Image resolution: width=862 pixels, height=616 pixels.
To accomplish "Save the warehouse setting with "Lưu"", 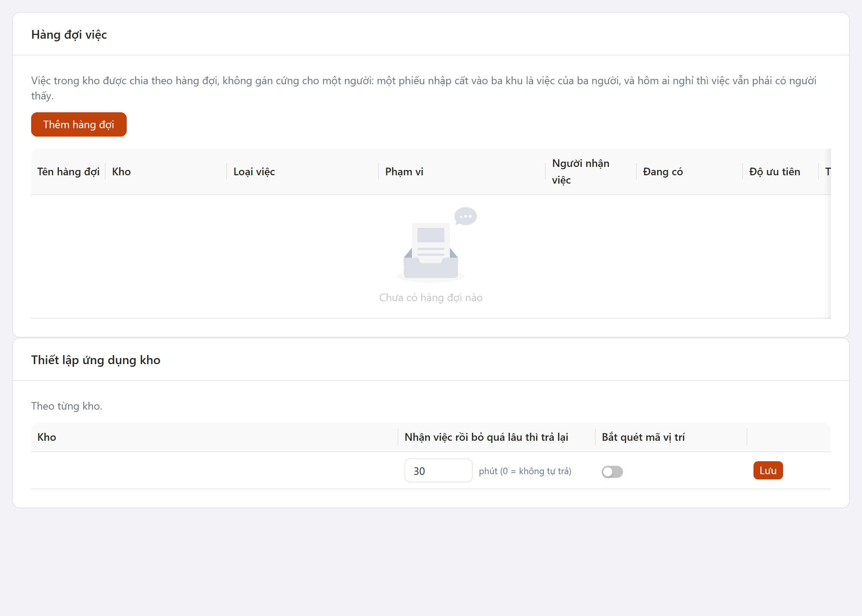I will tap(768, 470).
